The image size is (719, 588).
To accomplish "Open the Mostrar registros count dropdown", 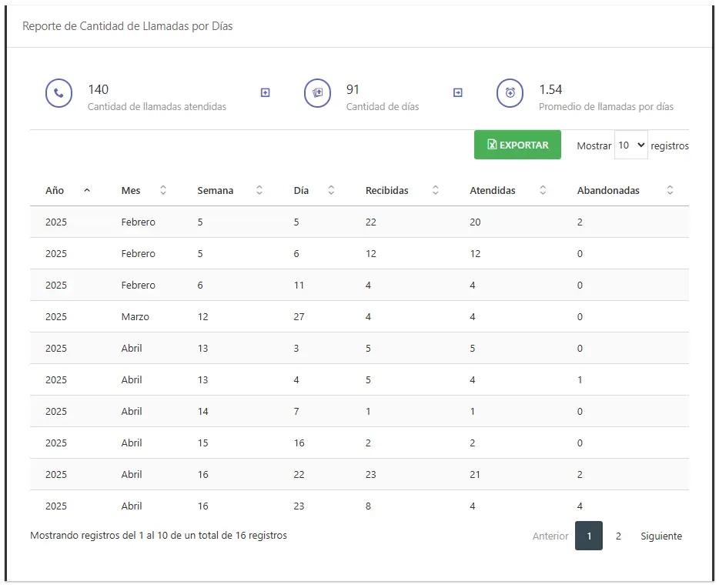I will coord(630,145).
